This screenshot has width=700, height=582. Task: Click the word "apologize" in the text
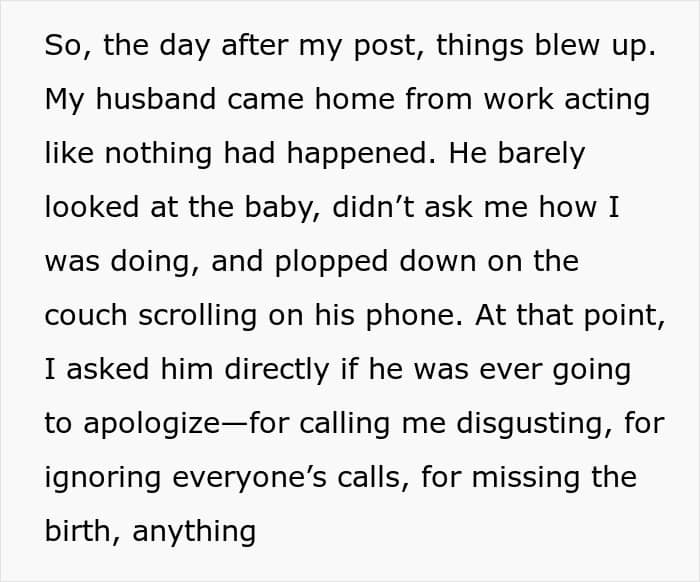point(153,424)
